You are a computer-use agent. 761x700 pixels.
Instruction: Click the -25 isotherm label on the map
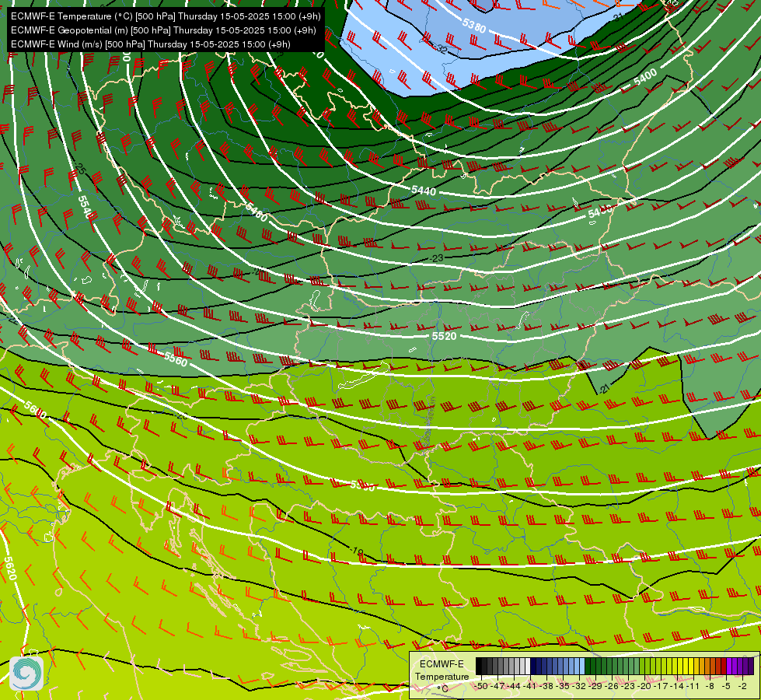click(x=81, y=169)
